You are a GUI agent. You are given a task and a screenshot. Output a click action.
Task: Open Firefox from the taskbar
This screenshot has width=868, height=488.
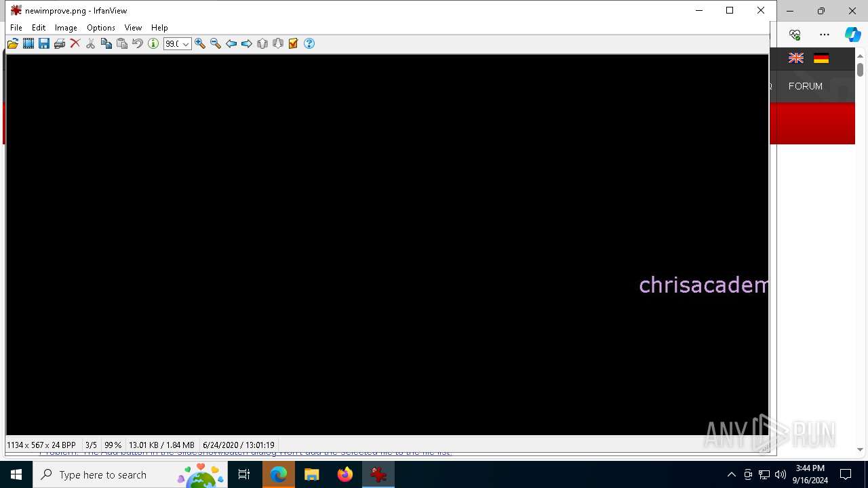(x=345, y=474)
